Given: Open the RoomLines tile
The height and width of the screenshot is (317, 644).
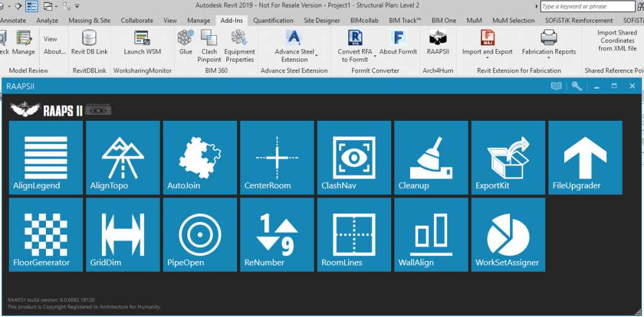Looking at the screenshot, I should 354,235.
